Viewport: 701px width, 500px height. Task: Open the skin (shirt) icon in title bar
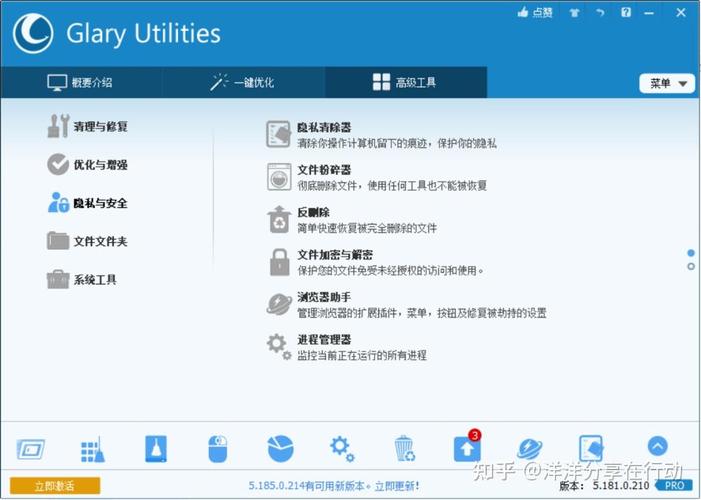574,13
